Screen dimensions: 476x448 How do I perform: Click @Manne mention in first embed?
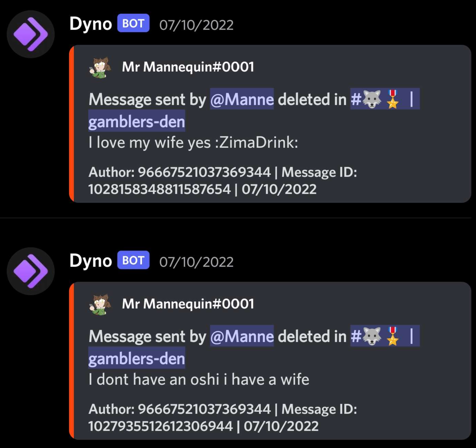pyautogui.click(x=242, y=99)
